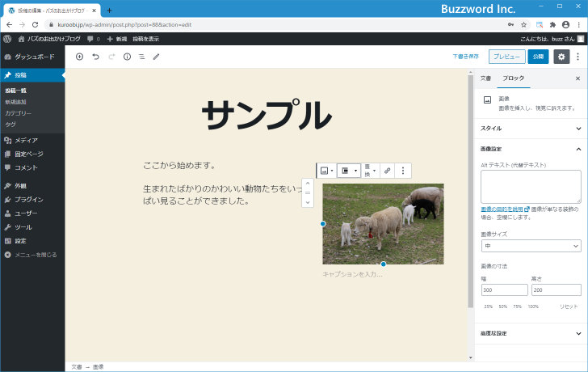Open the content info icon
Screen dimensions: 588x372
click(127, 57)
